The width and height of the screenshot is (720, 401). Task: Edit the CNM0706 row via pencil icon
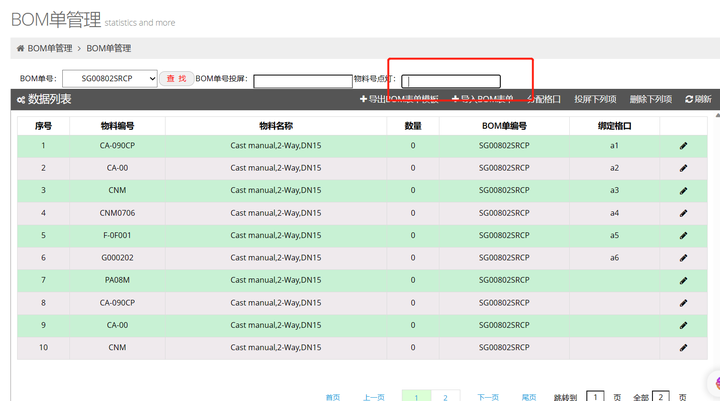click(x=683, y=213)
